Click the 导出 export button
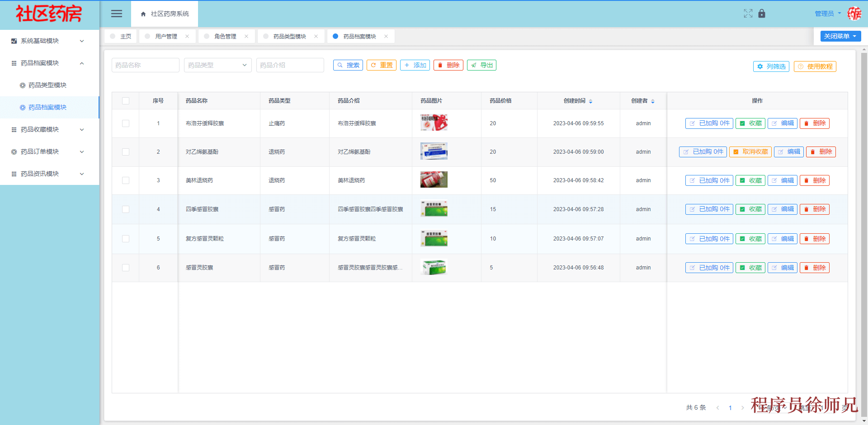The image size is (868, 425). pyautogui.click(x=481, y=65)
